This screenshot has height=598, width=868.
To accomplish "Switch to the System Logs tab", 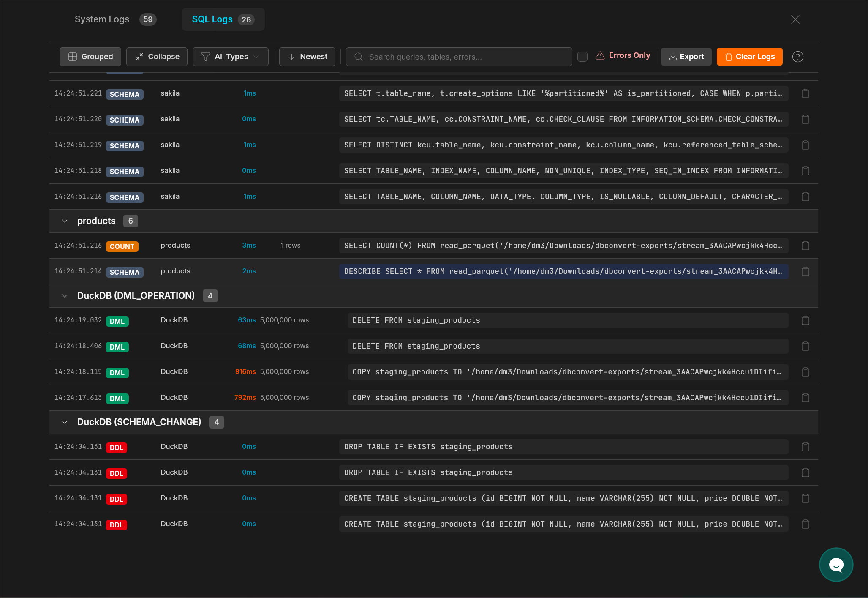I will tap(115, 19).
